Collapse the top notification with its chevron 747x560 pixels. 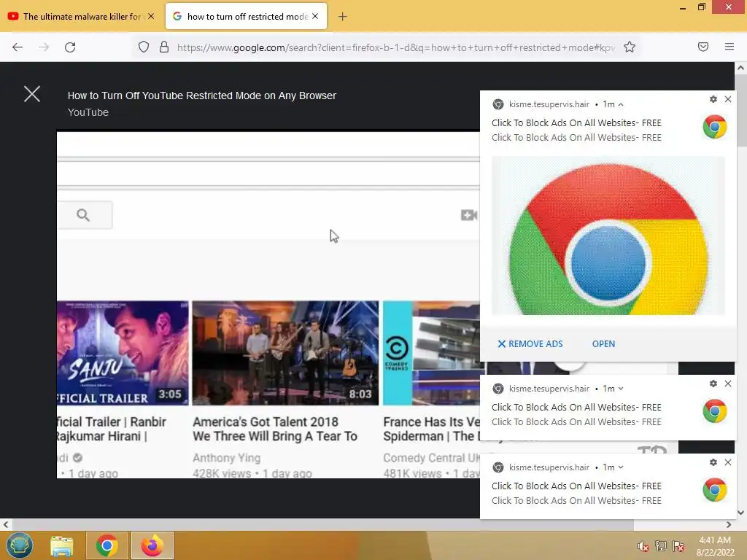621,104
